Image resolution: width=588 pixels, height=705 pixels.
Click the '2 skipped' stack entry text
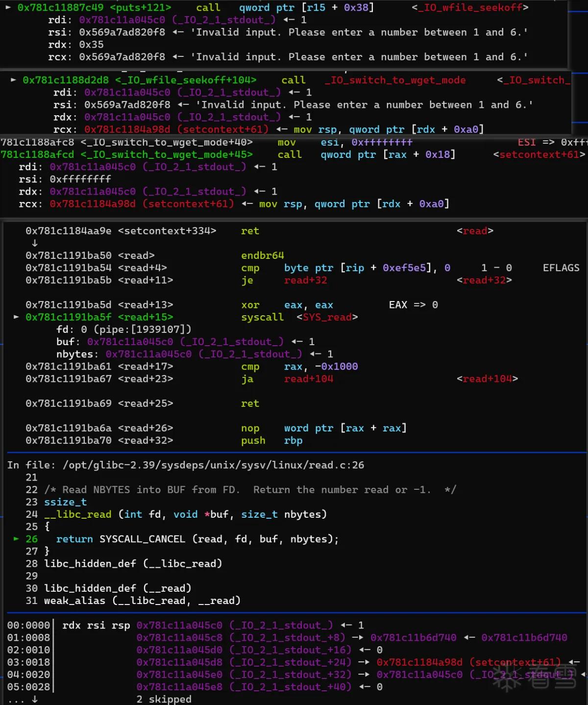(164, 699)
